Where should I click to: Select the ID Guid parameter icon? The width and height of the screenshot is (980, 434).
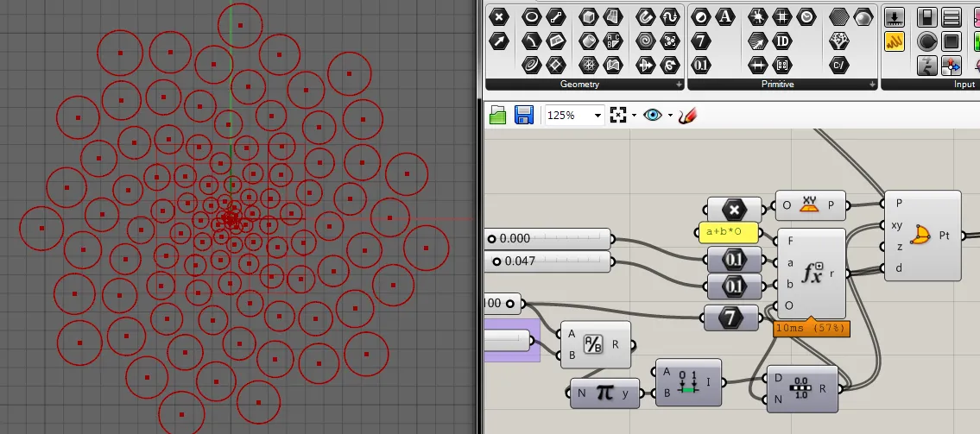point(782,41)
